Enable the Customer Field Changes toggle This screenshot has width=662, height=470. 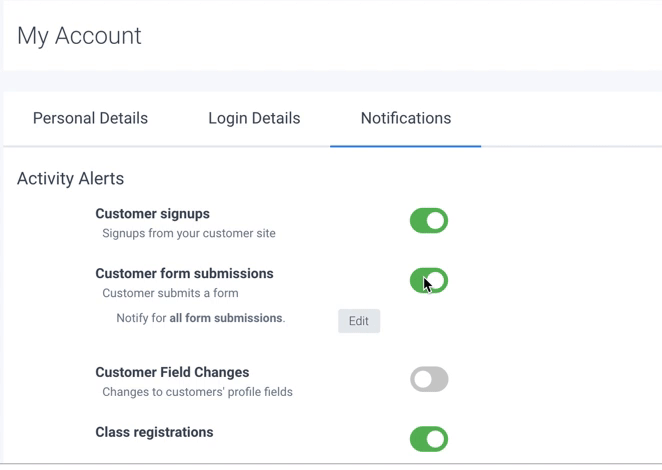(x=429, y=379)
